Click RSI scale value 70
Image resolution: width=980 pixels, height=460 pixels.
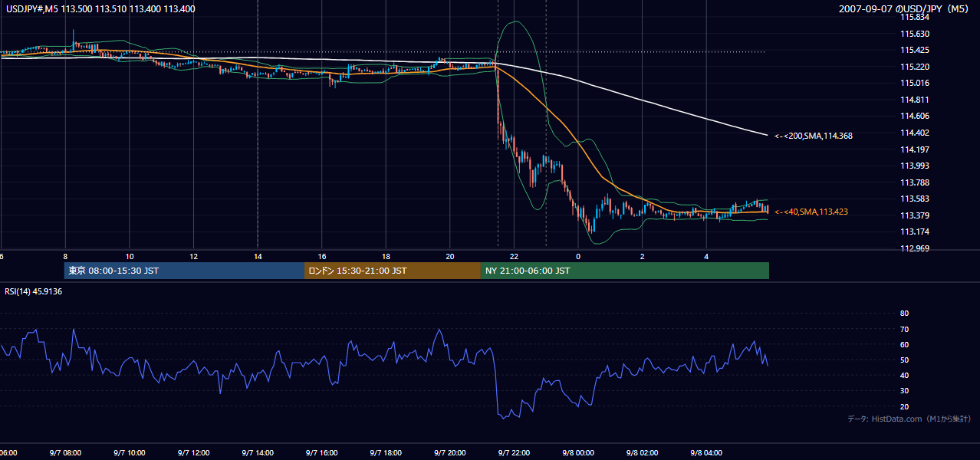tap(904, 329)
